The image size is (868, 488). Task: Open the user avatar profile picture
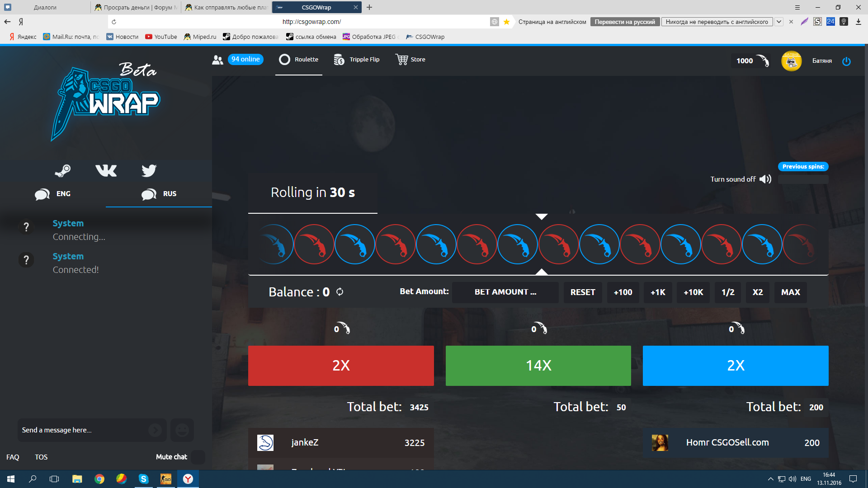pyautogui.click(x=791, y=61)
